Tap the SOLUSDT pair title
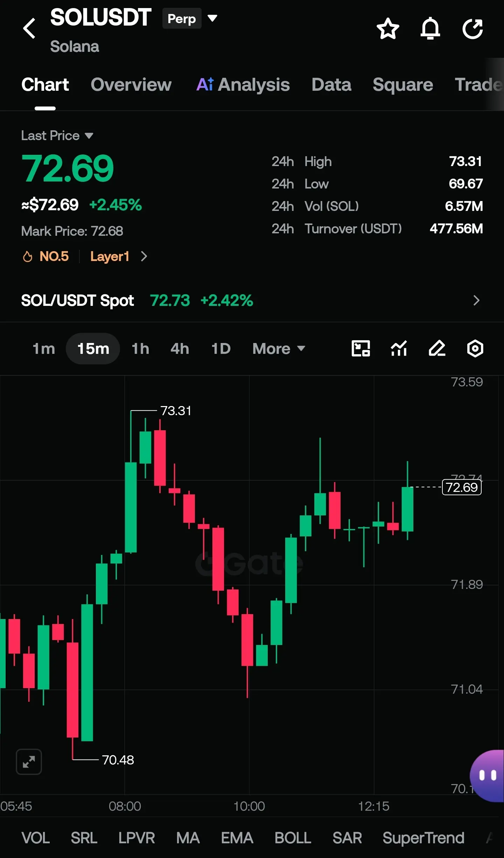Viewport: 504px width, 858px height. 101,18
